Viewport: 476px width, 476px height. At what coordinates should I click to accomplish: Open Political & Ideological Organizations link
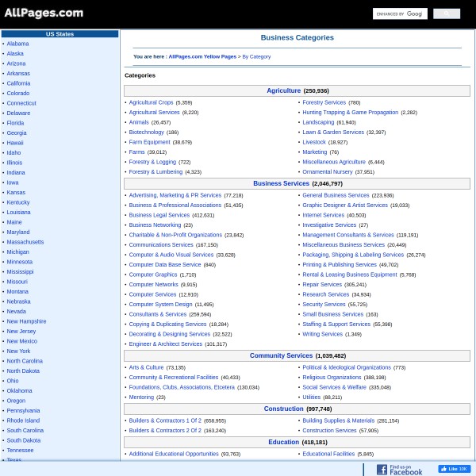coord(347,367)
